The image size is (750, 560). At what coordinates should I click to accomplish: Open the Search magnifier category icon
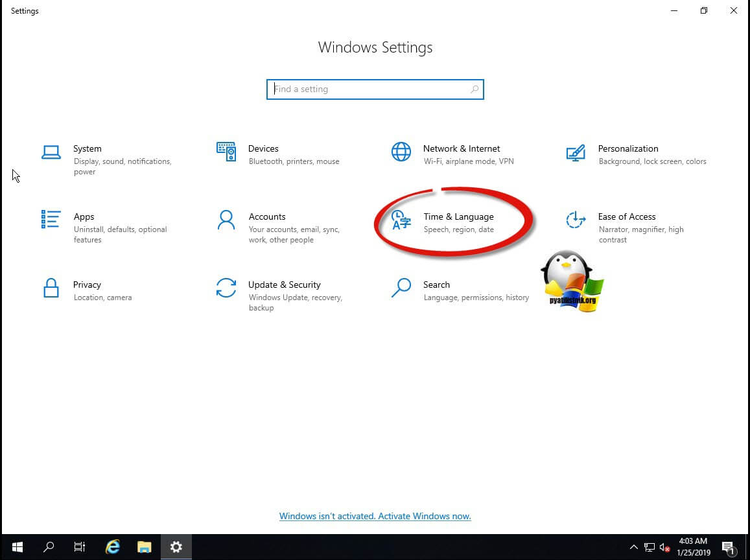401,288
